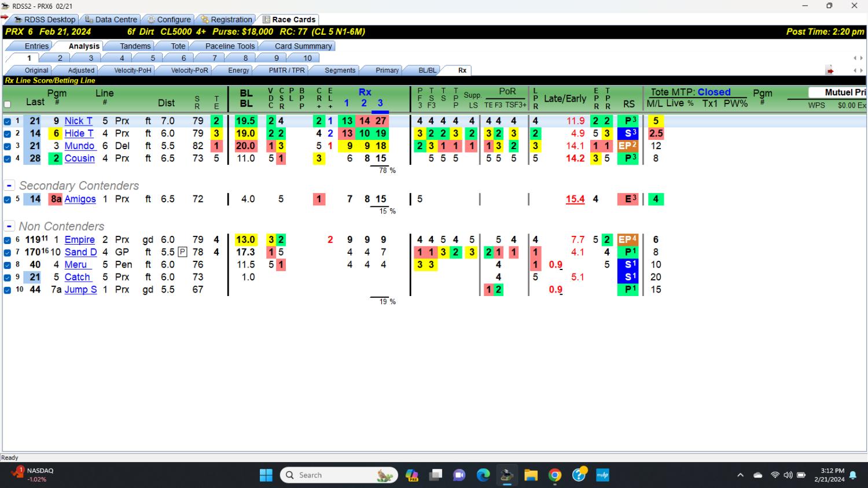This screenshot has width=868, height=488.
Task: Switch to Data Centre tab
Action: (x=111, y=20)
